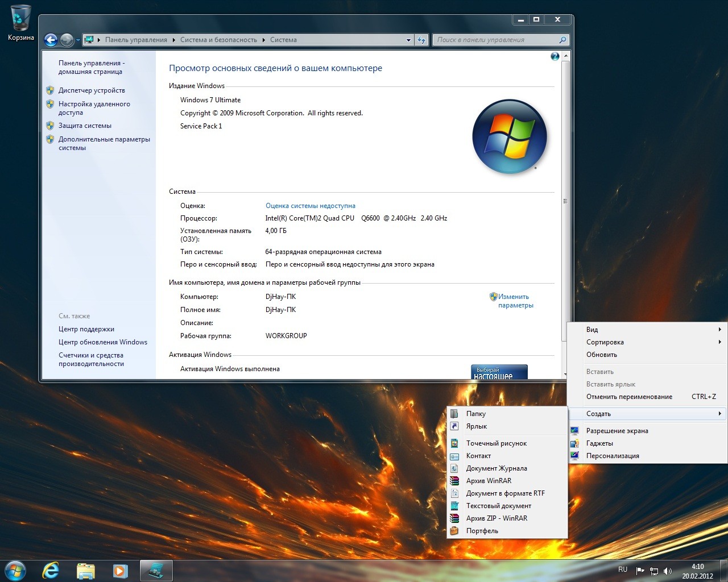Choose Архив ZIP - WinRAR

click(x=507, y=518)
